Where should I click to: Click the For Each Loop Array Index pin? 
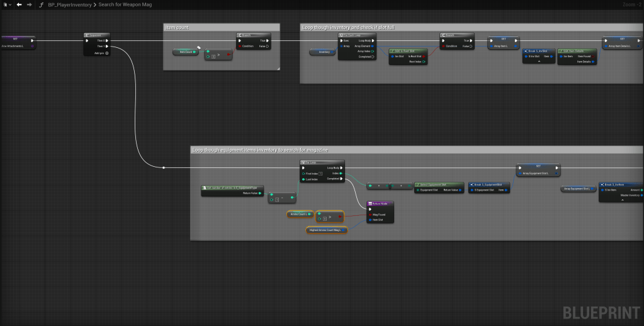click(x=373, y=52)
